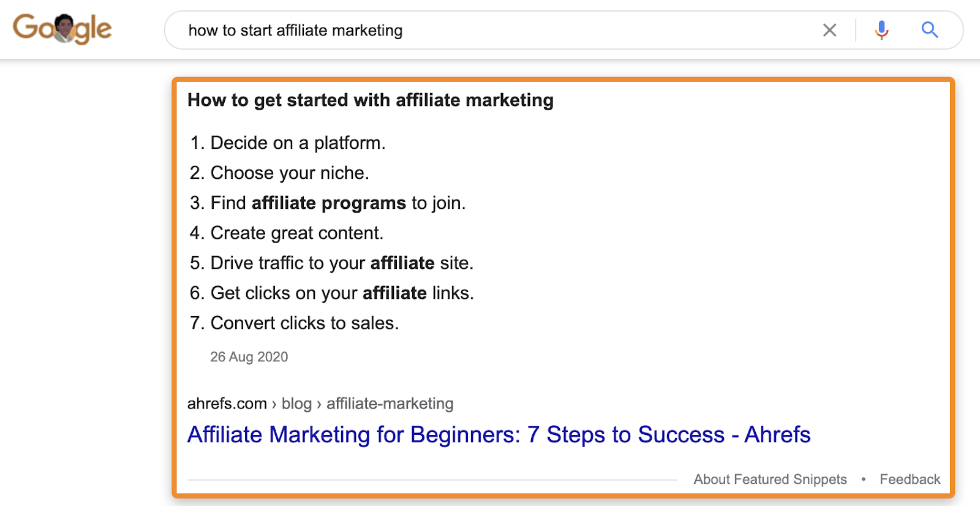Image resolution: width=980 pixels, height=506 pixels.
Task: Click the Google doodle logo
Action: tap(62, 29)
